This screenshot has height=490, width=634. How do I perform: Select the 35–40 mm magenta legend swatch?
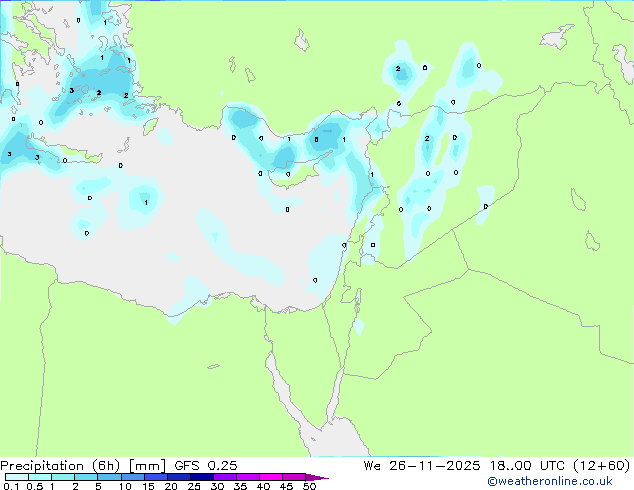[x=247, y=477]
